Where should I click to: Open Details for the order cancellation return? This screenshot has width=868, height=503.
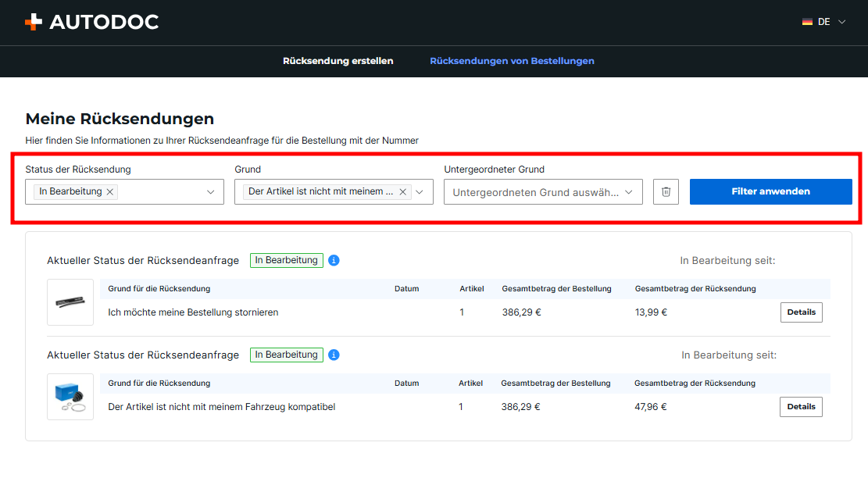tap(801, 312)
